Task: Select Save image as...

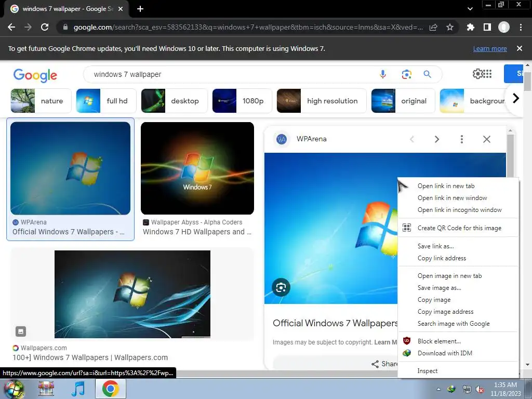Action: (458, 288)
